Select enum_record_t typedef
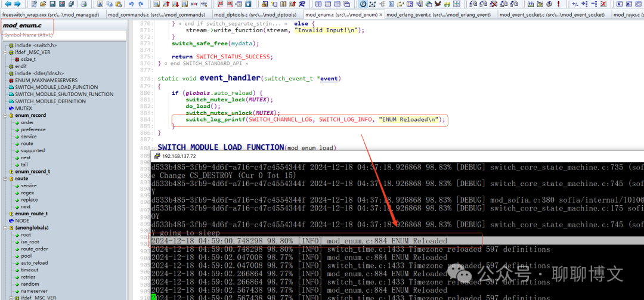 click(32, 171)
